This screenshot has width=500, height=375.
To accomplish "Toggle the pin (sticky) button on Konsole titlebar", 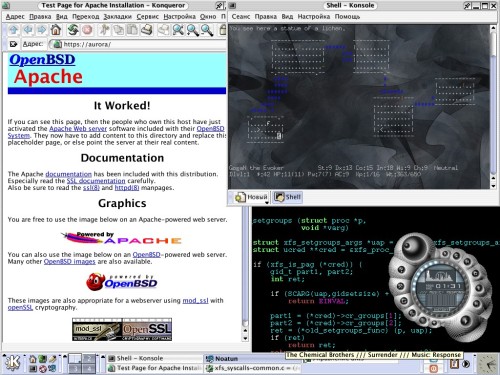I will (x=467, y=5).
